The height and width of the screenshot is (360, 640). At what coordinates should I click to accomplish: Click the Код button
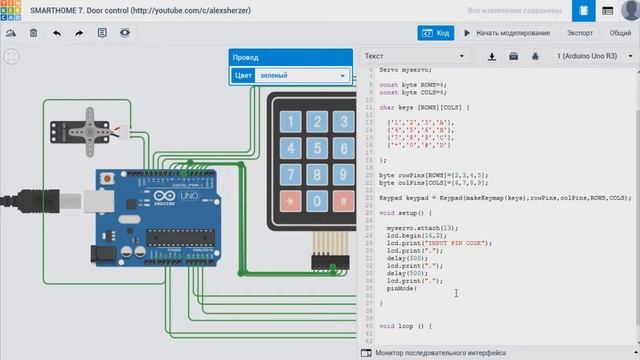pyautogui.click(x=436, y=33)
